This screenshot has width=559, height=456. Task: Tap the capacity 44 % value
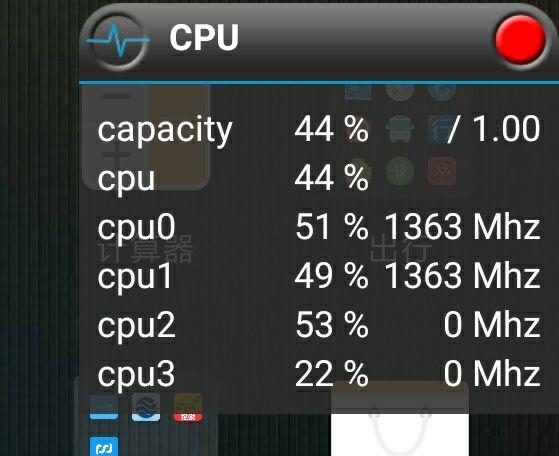[332, 129]
